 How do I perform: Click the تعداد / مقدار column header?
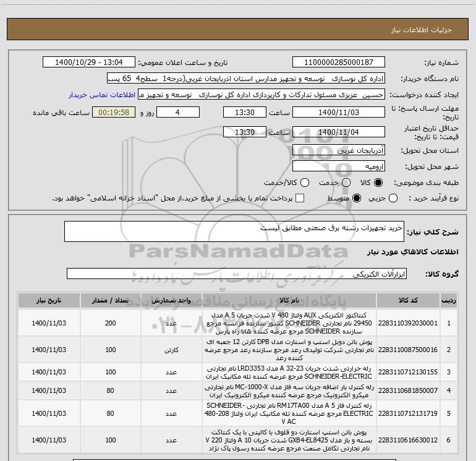click(x=110, y=301)
